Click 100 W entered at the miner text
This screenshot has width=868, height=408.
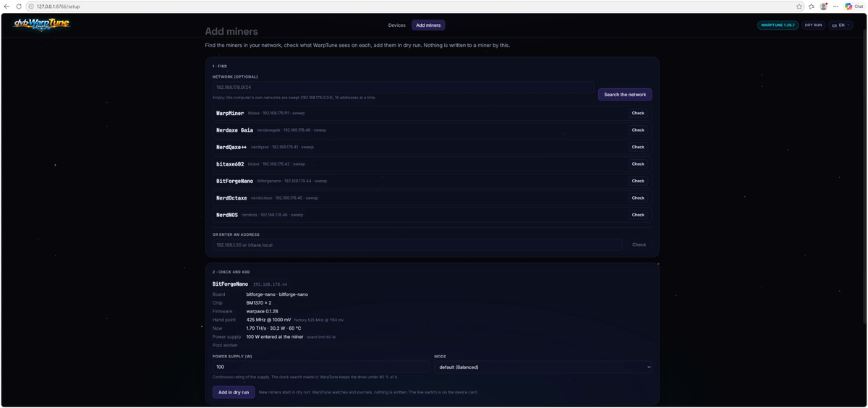pos(275,336)
